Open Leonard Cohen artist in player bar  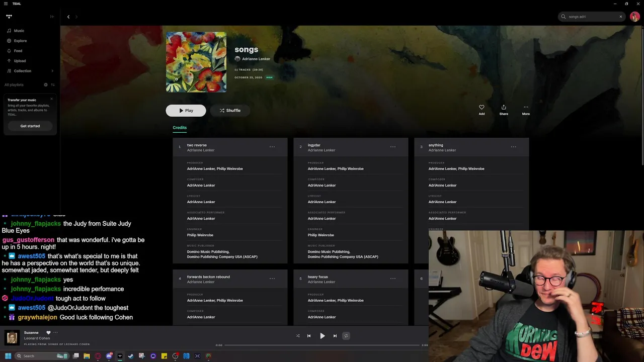pyautogui.click(x=37, y=338)
